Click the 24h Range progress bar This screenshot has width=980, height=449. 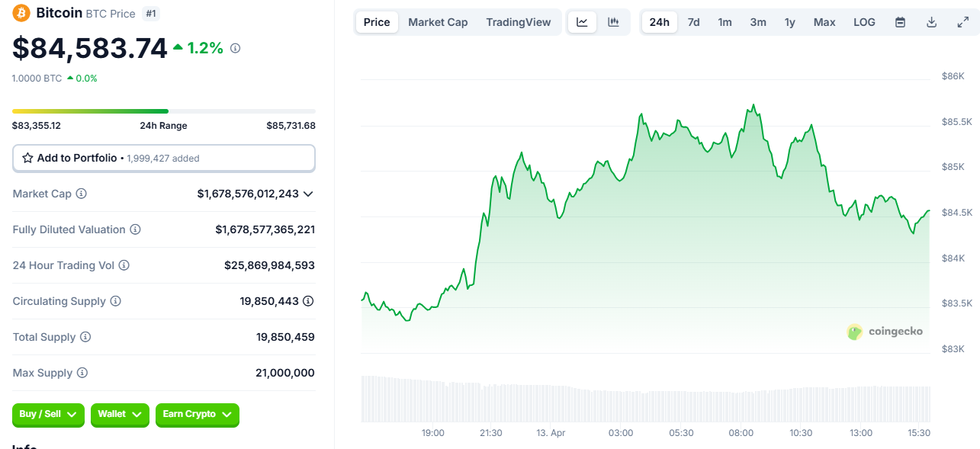pyautogui.click(x=163, y=111)
